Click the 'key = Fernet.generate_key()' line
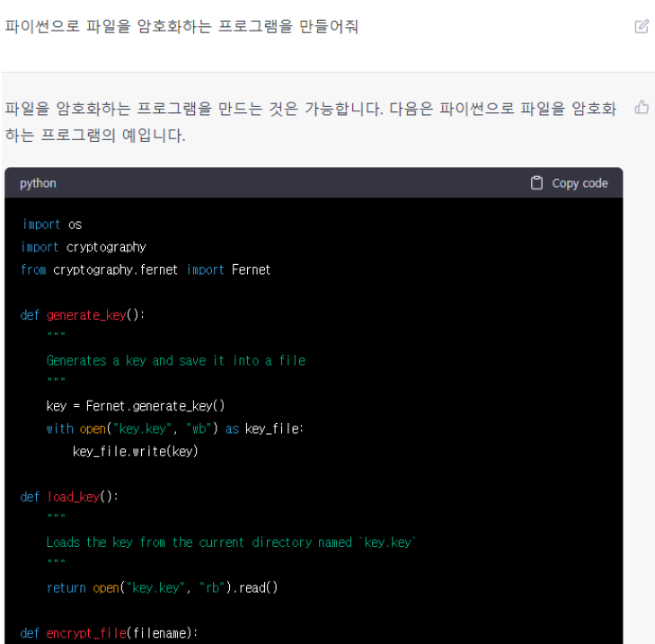This screenshot has width=655, height=644. tap(136, 406)
